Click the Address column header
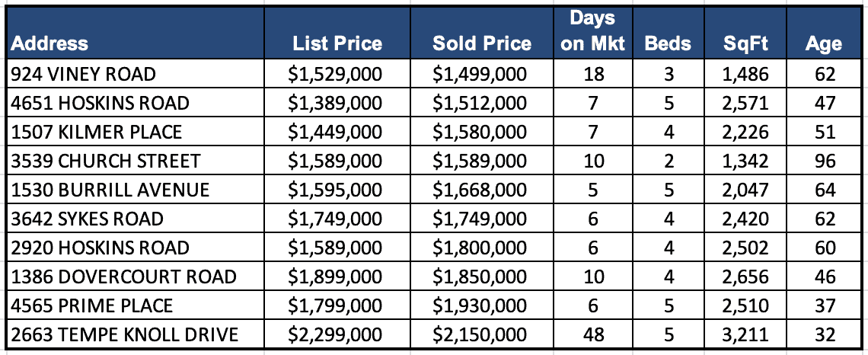The width and height of the screenshot is (868, 355). (x=50, y=43)
